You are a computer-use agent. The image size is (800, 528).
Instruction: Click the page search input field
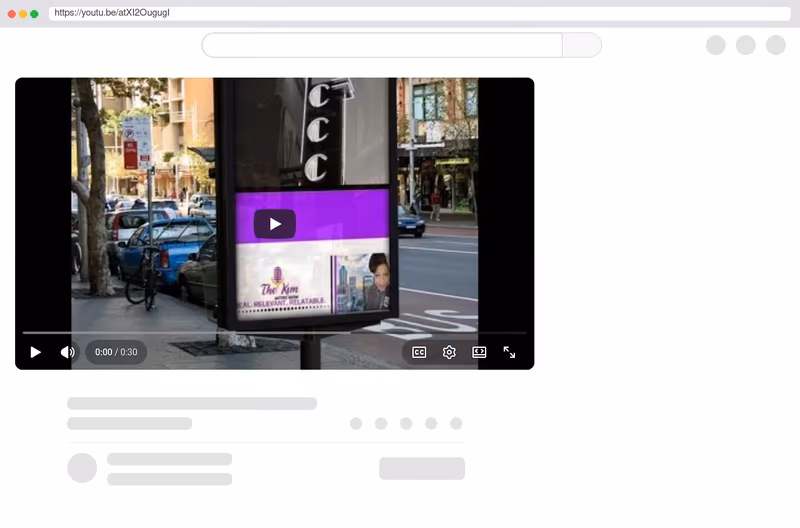click(x=382, y=45)
